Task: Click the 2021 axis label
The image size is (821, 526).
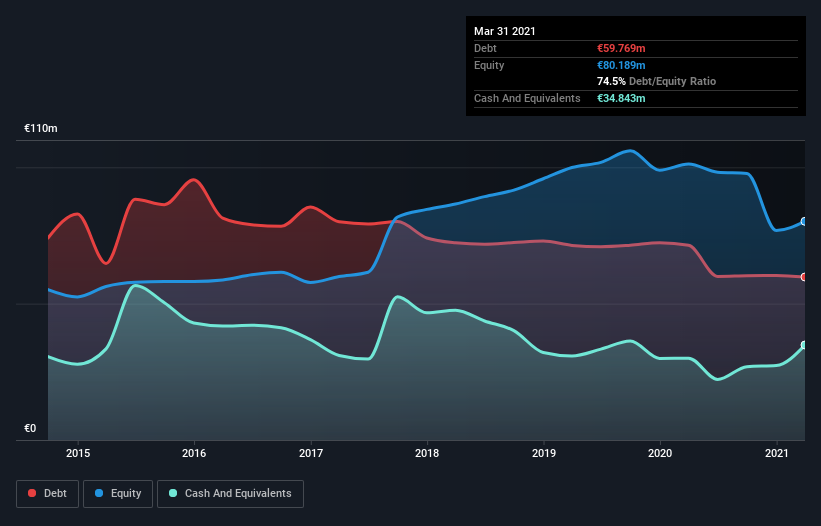Action: pos(777,453)
